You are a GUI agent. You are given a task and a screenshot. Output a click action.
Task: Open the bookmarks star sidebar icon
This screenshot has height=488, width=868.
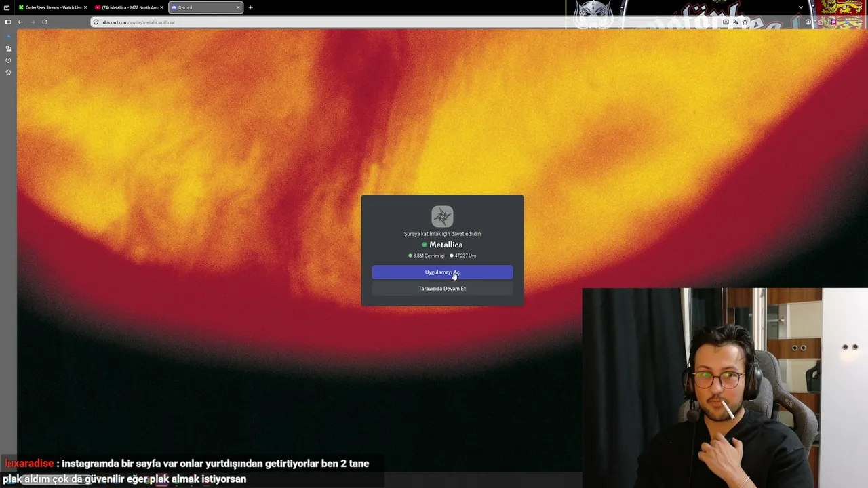(x=8, y=72)
